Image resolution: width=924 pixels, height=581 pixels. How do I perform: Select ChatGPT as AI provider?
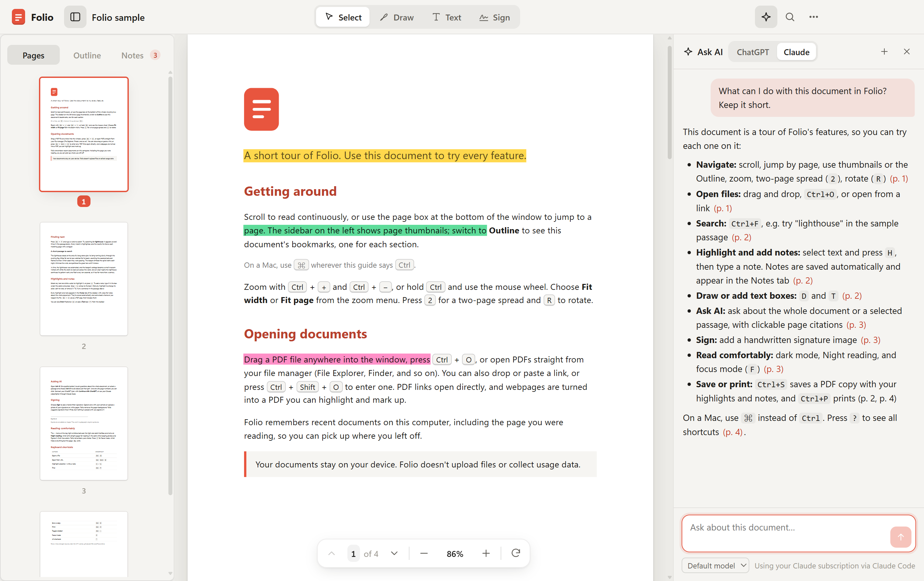[x=753, y=52]
